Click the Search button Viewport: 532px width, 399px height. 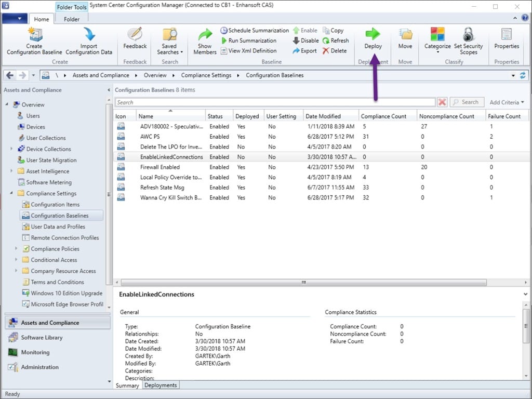pyautogui.click(x=467, y=102)
